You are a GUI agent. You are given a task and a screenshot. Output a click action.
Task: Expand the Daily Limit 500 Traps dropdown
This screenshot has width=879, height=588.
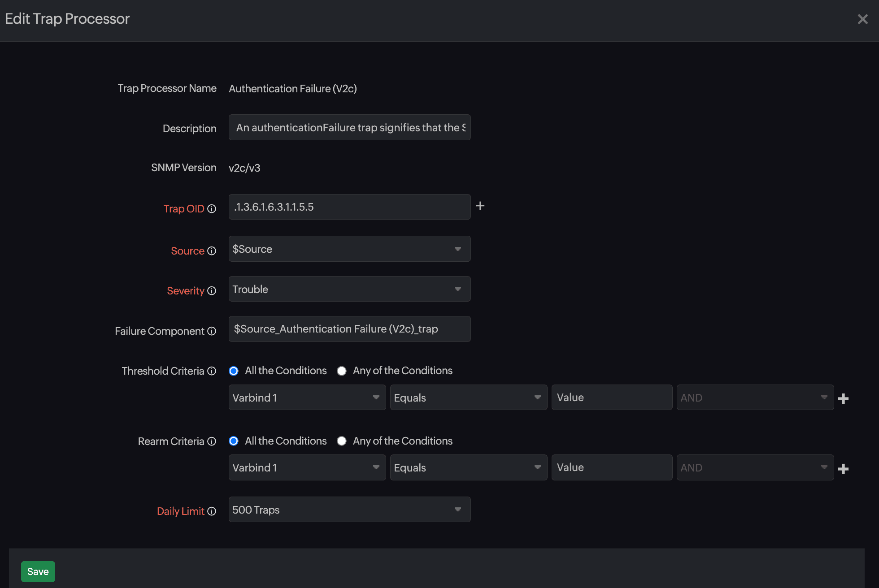click(x=349, y=510)
